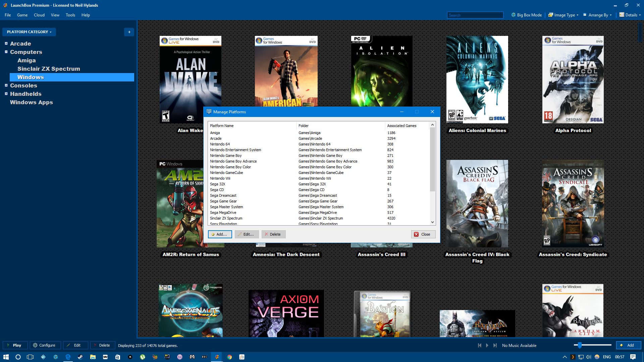Click the Games\Arcade folder cell
The width and height of the screenshot is (644, 362).
pyautogui.click(x=310, y=138)
